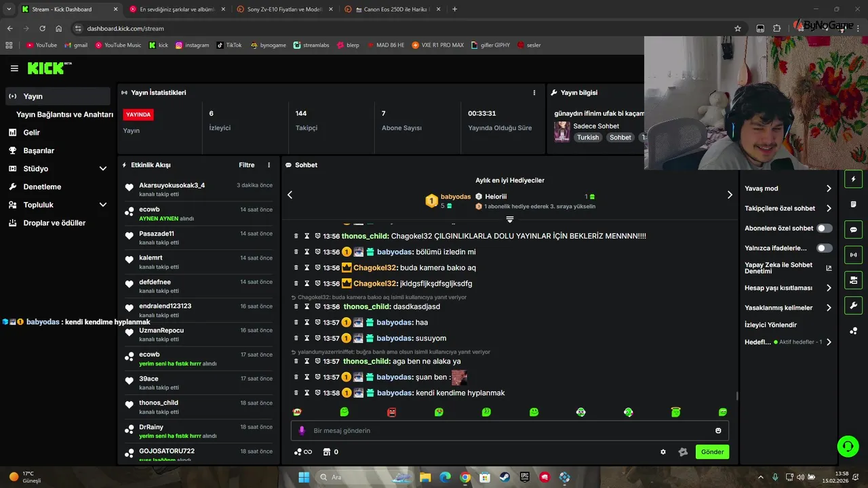Click the chat identity badge icon beside Gönder
This screenshot has width=868, height=488.
(x=683, y=452)
